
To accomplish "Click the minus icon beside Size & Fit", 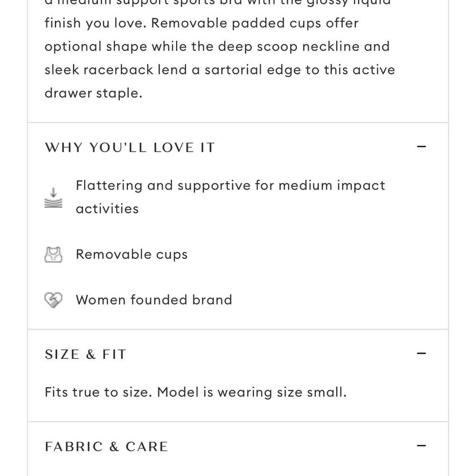I will click(421, 354).
